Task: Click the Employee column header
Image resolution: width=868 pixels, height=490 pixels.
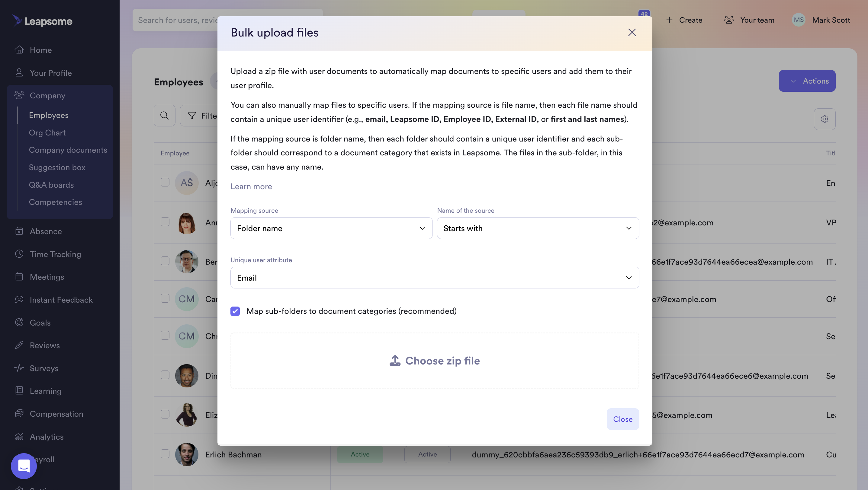Action: coord(175,153)
